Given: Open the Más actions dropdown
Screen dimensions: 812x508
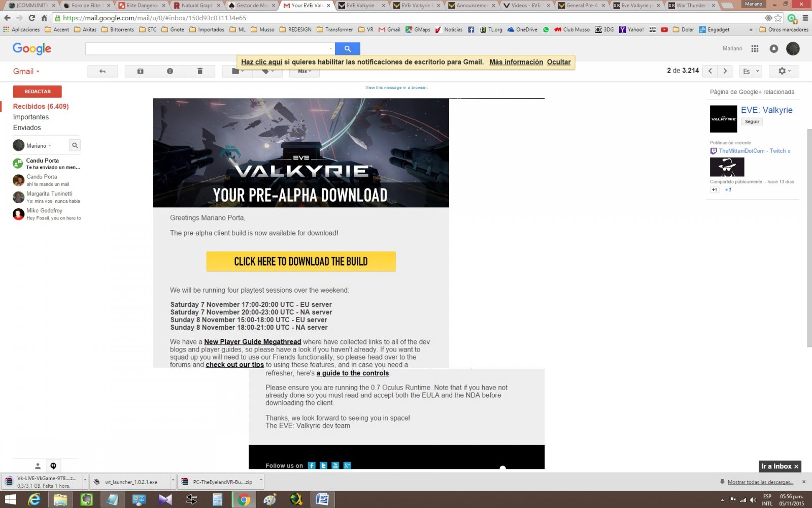Looking at the screenshot, I should point(304,71).
